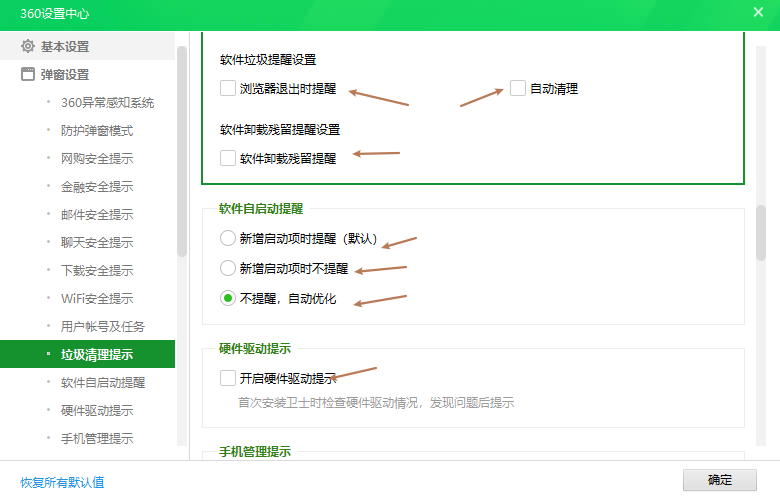Enable 浏览器退出时提醒 checkbox
The image size is (780, 500).
(x=228, y=88)
